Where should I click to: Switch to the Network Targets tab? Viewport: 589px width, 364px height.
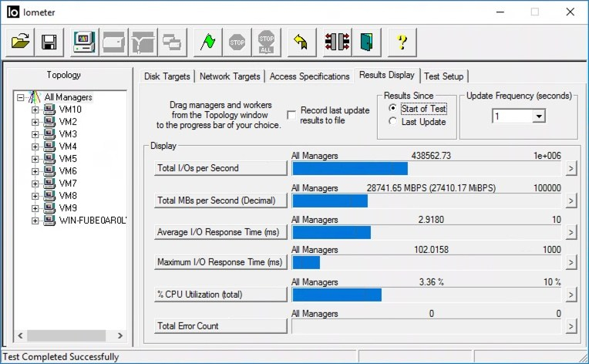[230, 76]
